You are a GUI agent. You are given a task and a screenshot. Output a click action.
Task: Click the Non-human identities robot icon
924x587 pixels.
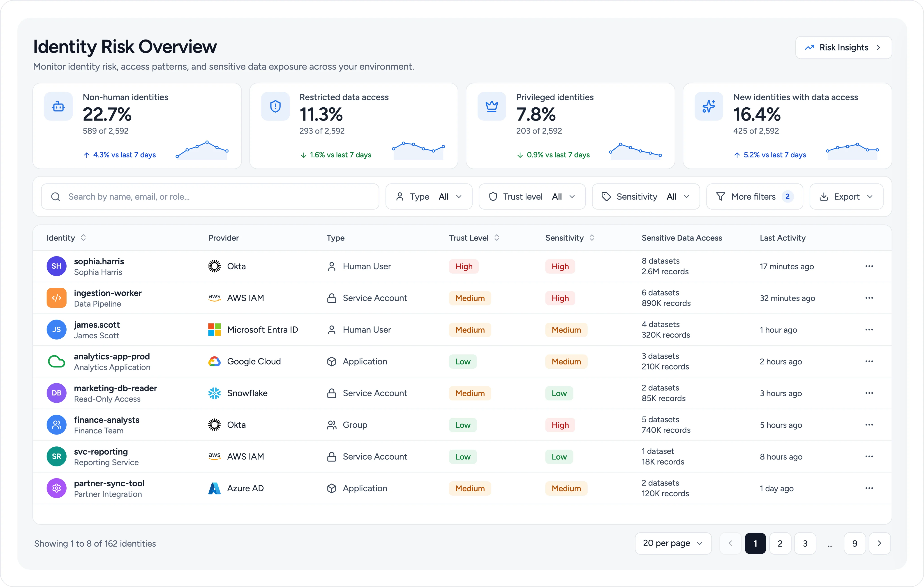click(58, 106)
